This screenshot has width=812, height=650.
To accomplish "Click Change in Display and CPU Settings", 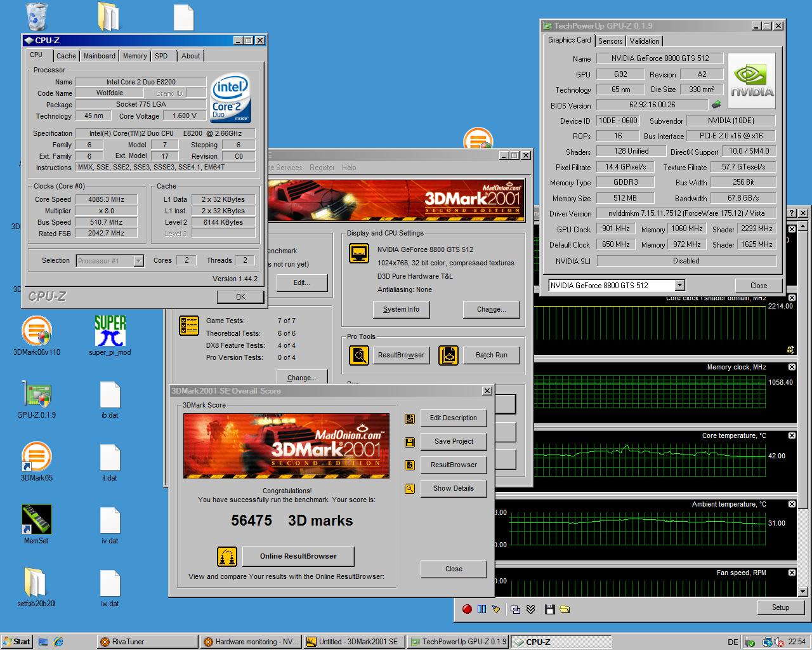I will (492, 309).
